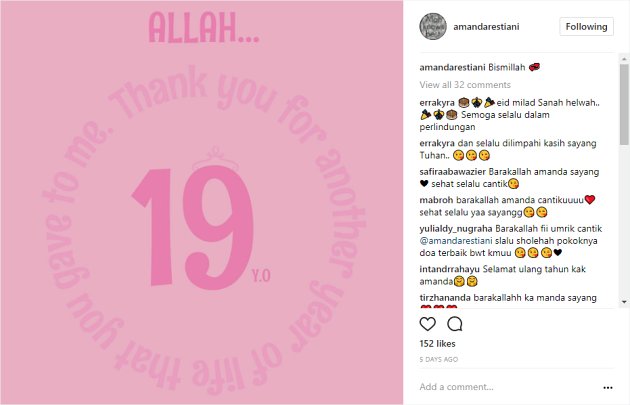The height and width of the screenshot is (405, 630).
Task: Open yulialdy_nugraha's profile link
Action: (x=456, y=229)
